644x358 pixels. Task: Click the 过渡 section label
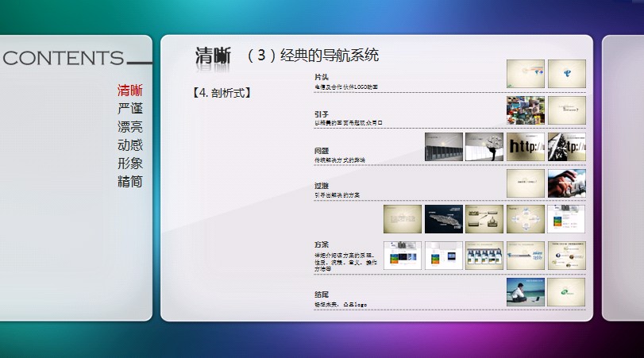coord(322,186)
